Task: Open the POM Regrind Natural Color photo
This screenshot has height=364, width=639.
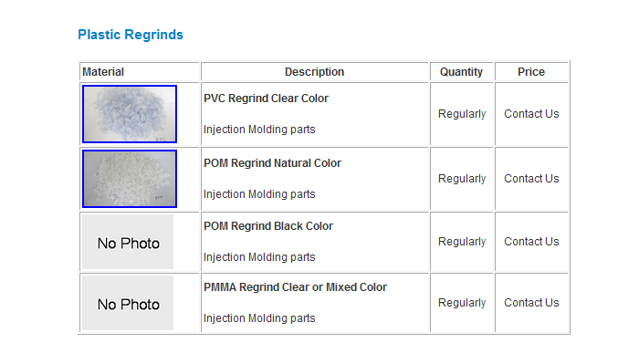Action: pos(130,179)
